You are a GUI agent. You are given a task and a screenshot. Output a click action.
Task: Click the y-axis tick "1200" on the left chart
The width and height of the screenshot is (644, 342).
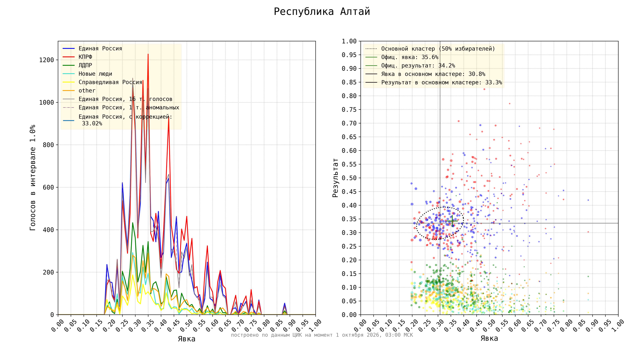tap(47, 60)
